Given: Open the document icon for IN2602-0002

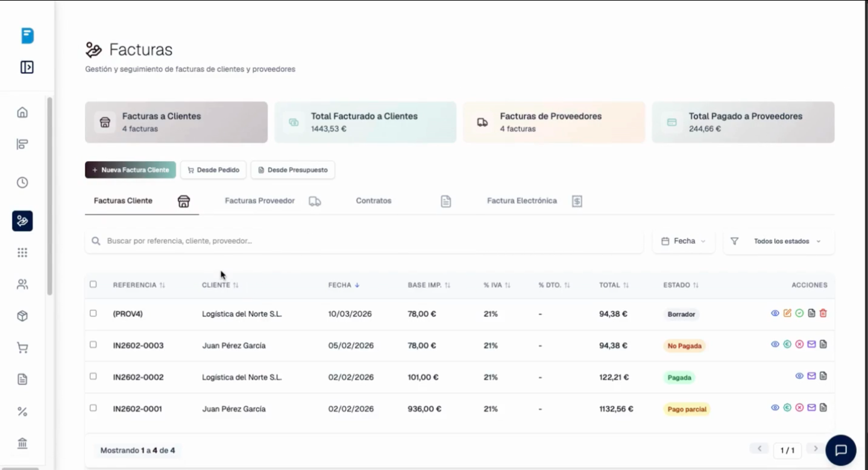Looking at the screenshot, I should click(823, 376).
